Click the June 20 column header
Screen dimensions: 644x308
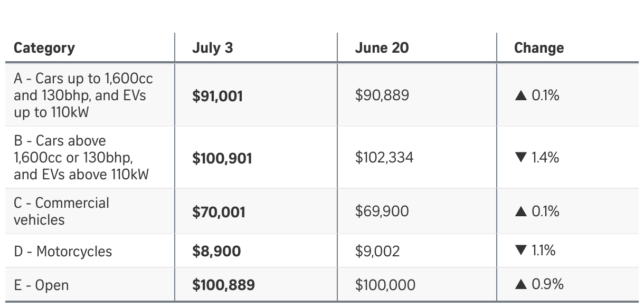(x=382, y=48)
